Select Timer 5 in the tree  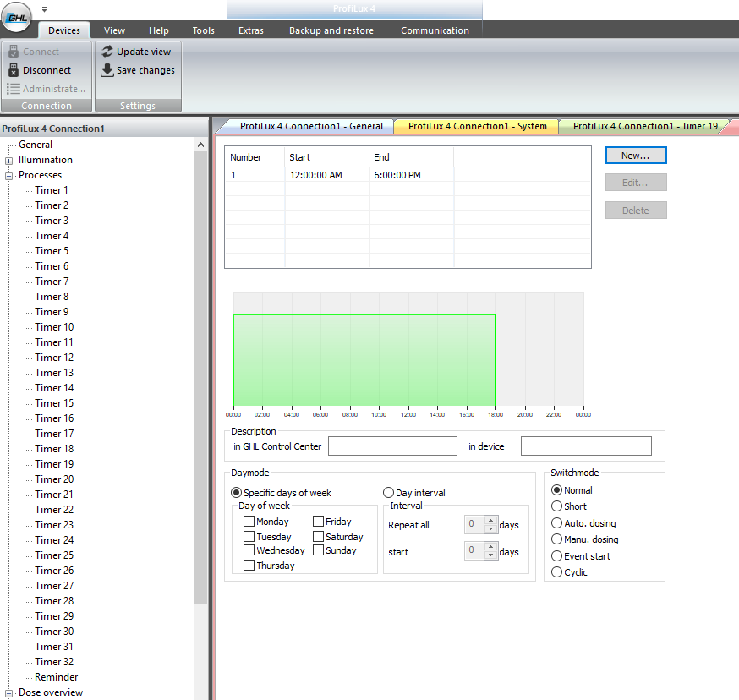click(52, 251)
